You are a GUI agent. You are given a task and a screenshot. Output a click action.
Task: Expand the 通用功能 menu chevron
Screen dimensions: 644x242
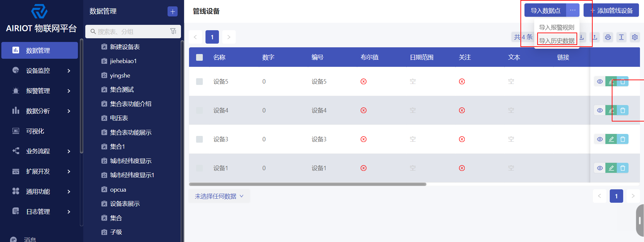click(69, 192)
